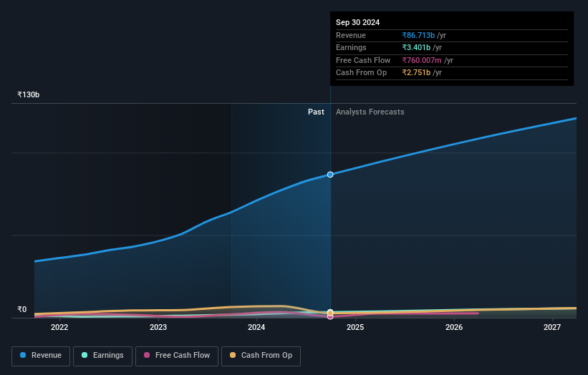Click the 2023 x-axis label

tap(158, 328)
